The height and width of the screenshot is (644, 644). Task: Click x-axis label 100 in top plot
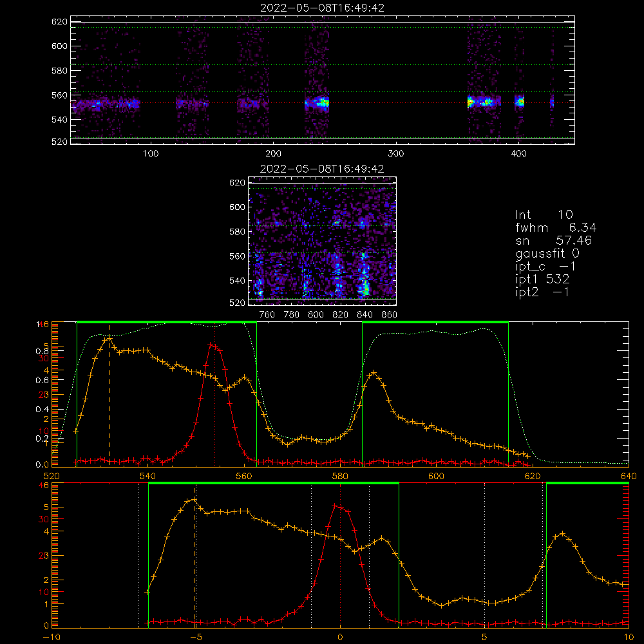tap(151, 153)
